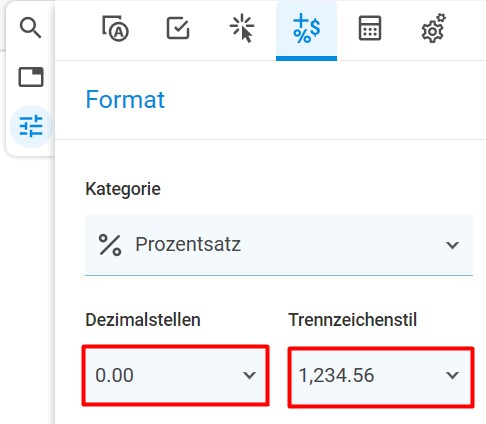Click the chevron arrow in the 1,234.56 field
Image resolution: width=486 pixels, height=424 pixels.
[452, 375]
